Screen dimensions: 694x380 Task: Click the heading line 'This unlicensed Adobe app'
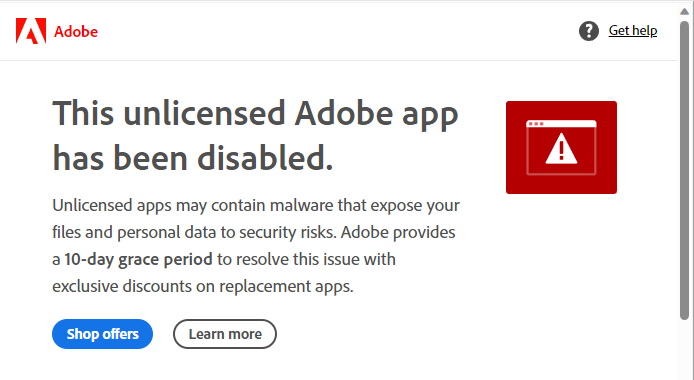tap(255, 114)
